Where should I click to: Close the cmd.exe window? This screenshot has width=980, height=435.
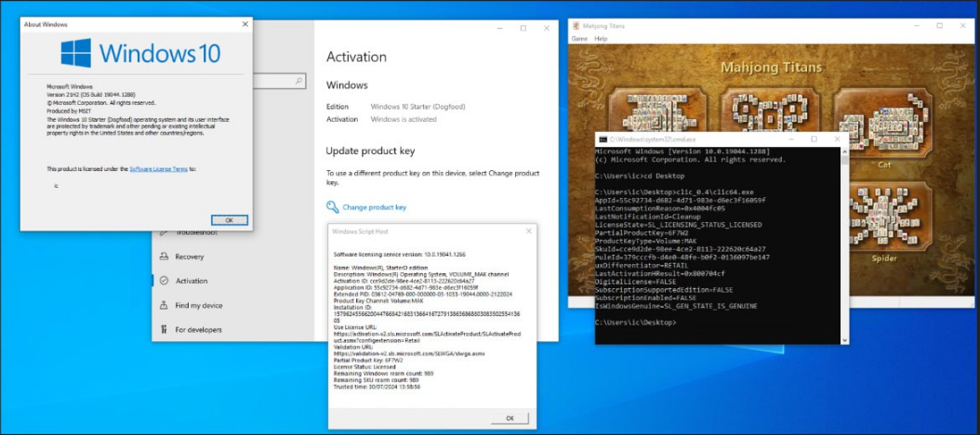[837, 138]
